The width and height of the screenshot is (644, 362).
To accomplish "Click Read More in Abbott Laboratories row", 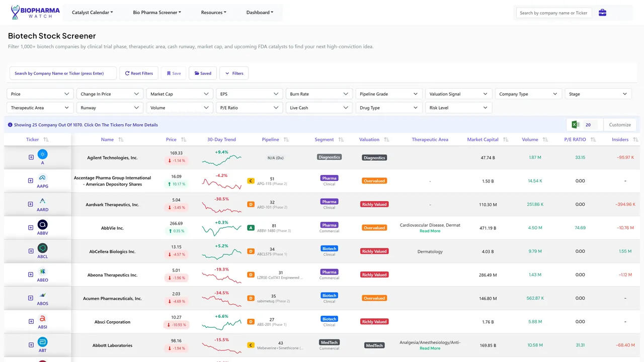I will 430,348.
